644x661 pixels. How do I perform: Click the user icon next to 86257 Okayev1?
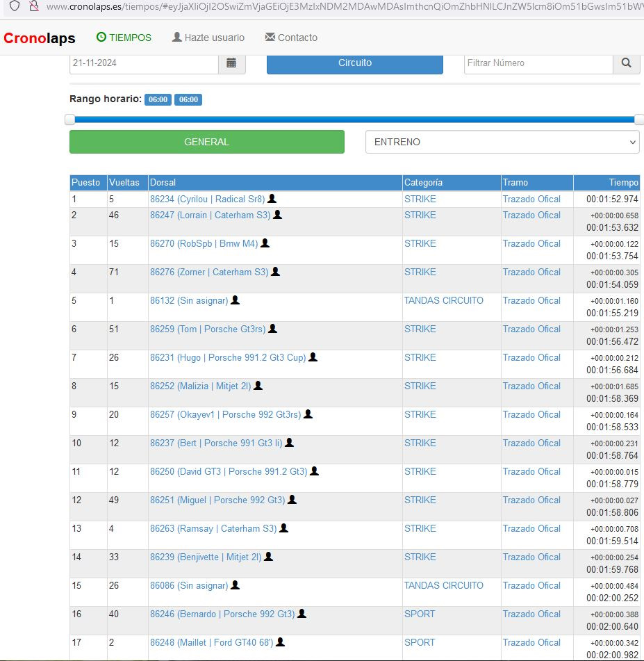[x=308, y=414]
